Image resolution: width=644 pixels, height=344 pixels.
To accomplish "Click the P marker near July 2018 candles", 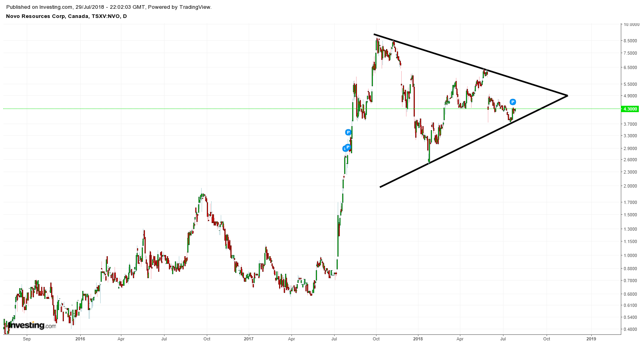I will click(513, 102).
